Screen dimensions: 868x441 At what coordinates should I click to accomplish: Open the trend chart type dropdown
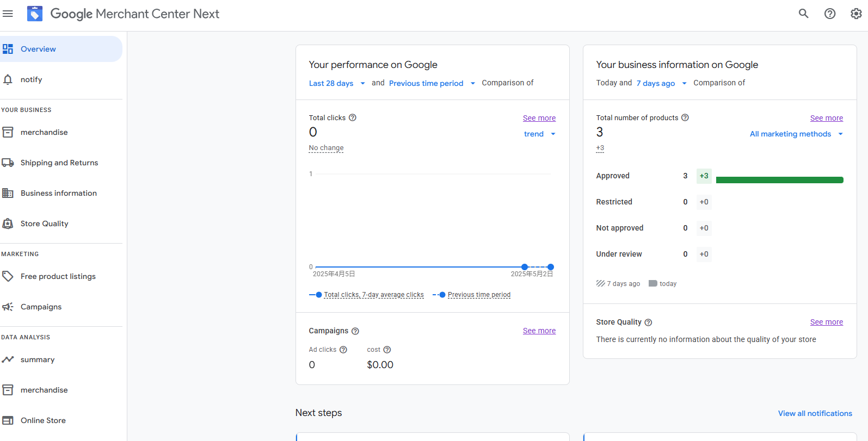click(540, 134)
